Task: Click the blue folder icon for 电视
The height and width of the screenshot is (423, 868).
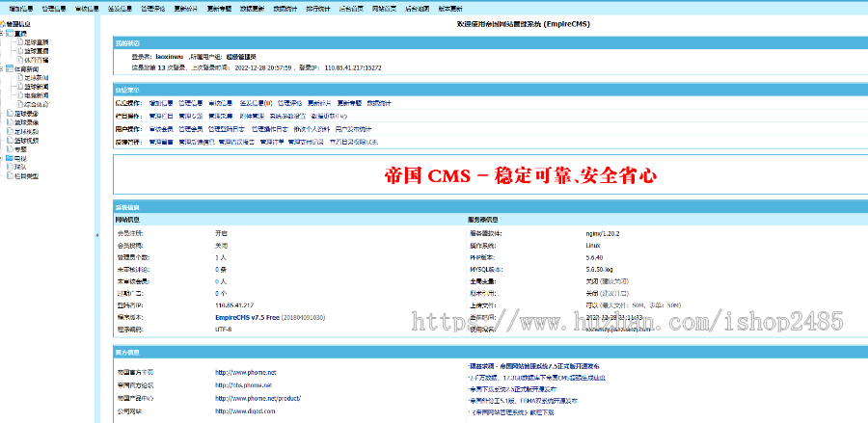Action: [x=10, y=158]
